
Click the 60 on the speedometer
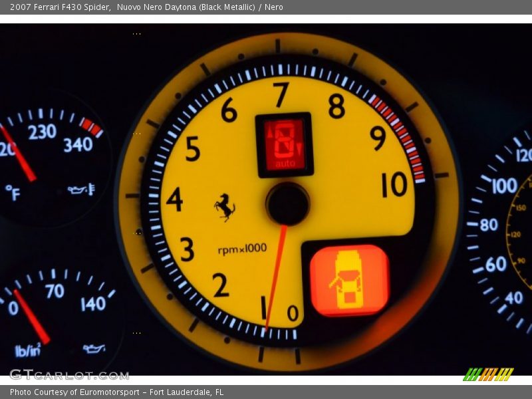[x=495, y=264]
